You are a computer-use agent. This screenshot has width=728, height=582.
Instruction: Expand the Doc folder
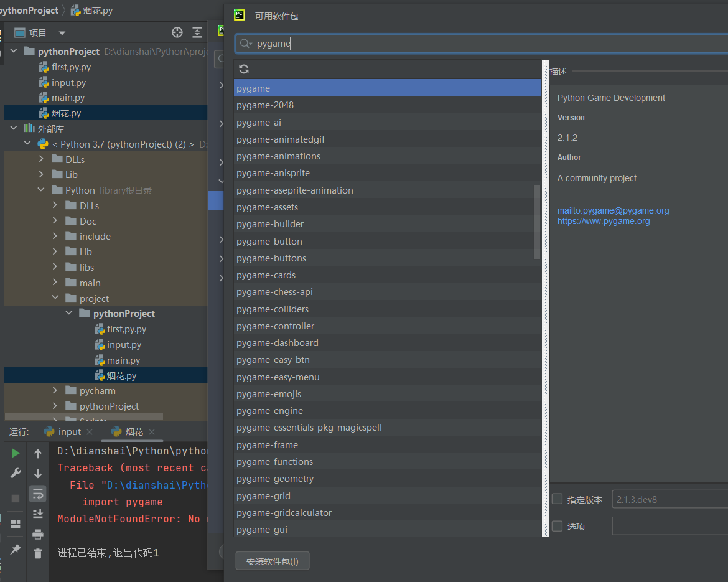(55, 220)
